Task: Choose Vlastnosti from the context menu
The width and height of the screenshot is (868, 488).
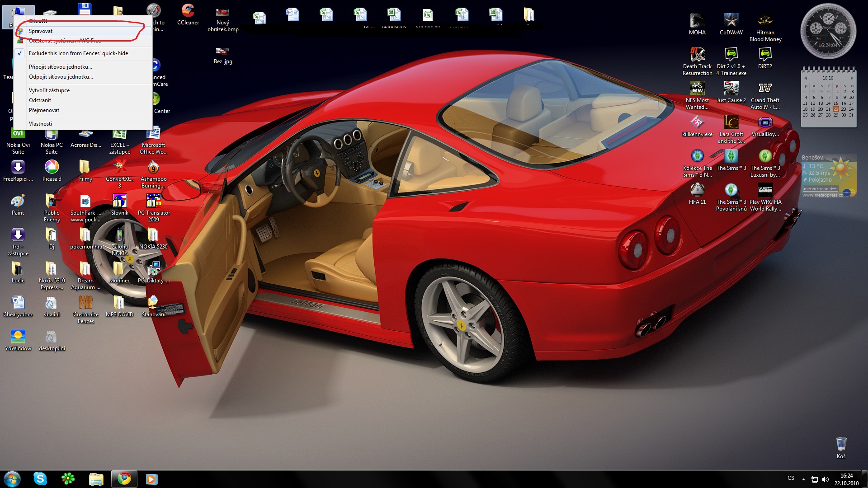Action: point(40,124)
